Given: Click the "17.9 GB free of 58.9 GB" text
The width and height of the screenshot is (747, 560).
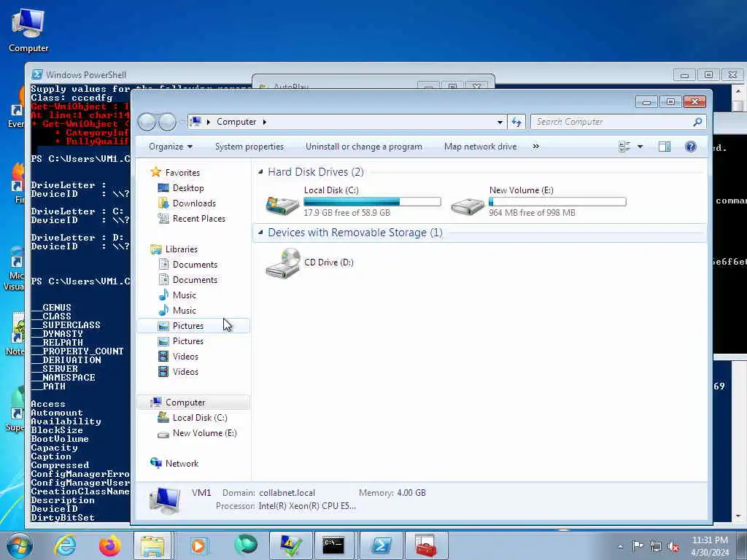Looking at the screenshot, I should click(x=347, y=213).
